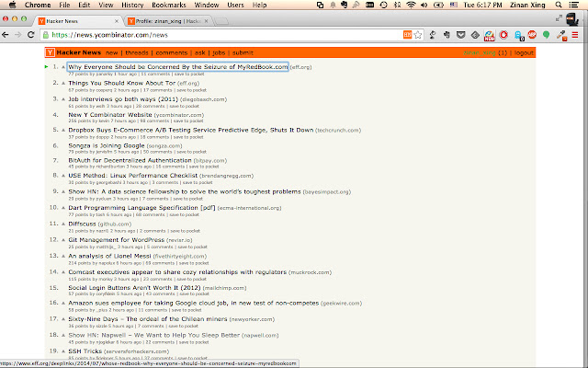588x368 pixels.
Task: Open the Pocket extension icon
Action: [x=461, y=35]
